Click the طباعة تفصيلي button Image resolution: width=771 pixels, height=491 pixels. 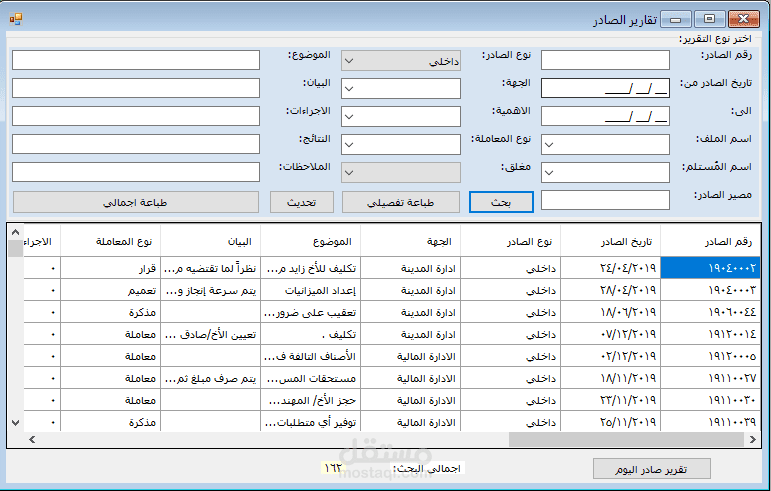(401, 202)
